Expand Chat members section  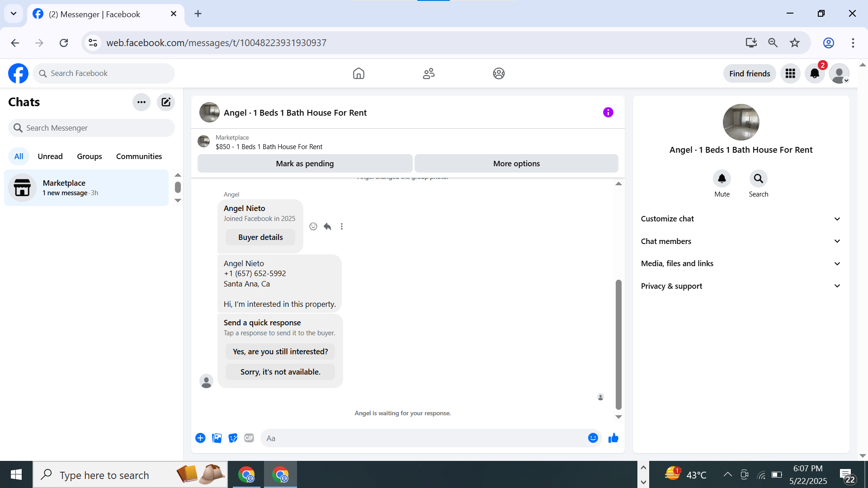pyautogui.click(x=741, y=241)
